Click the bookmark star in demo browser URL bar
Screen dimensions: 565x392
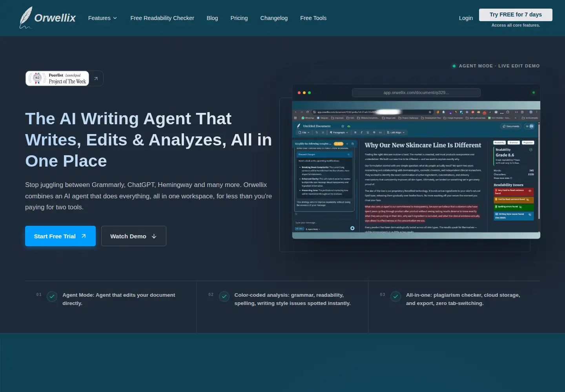[430, 112]
